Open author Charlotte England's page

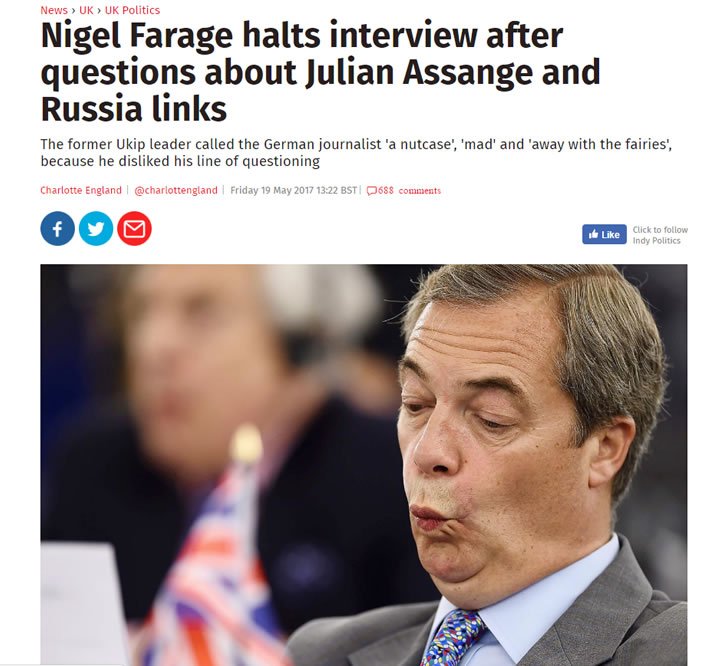81,190
